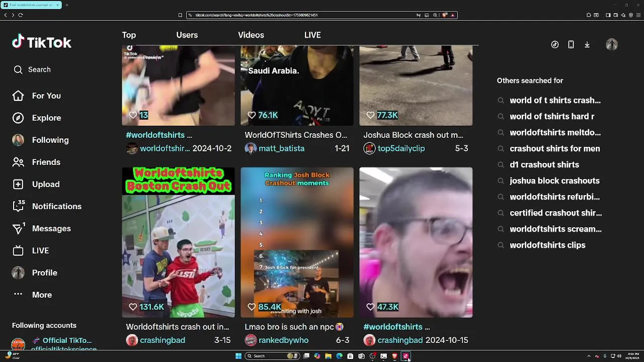Open the Upload page
The height and width of the screenshot is (362, 644).
point(36,184)
